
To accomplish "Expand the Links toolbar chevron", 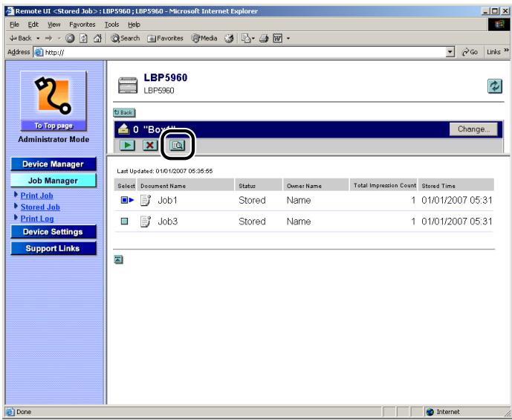I will click(506, 51).
